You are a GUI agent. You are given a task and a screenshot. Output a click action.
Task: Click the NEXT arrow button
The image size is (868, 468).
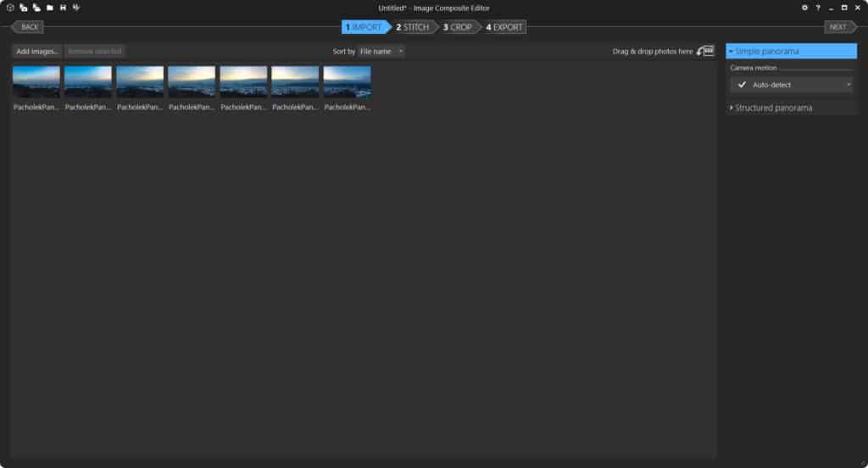click(839, 27)
